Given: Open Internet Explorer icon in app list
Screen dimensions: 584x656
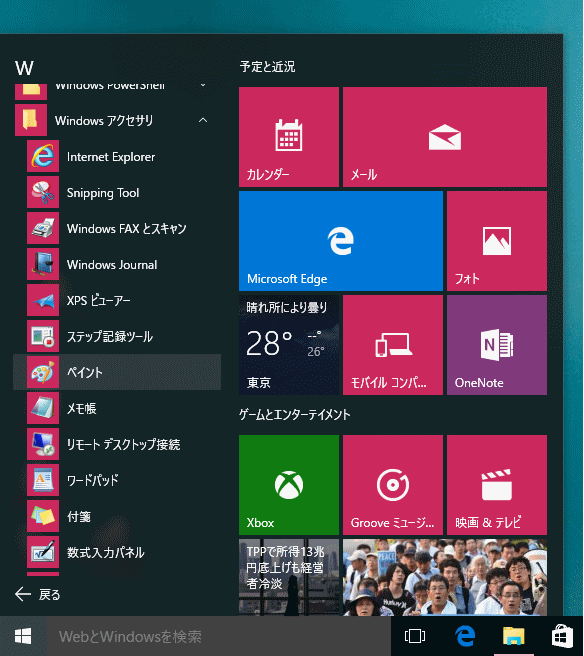Looking at the screenshot, I should (43, 156).
